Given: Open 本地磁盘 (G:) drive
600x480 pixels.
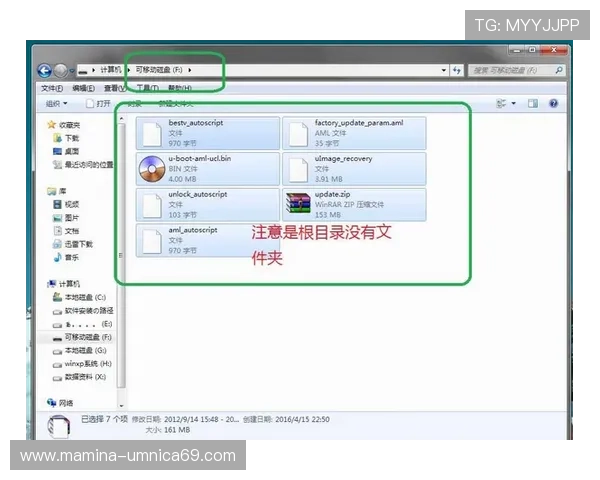Looking at the screenshot, I should click(x=85, y=351).
